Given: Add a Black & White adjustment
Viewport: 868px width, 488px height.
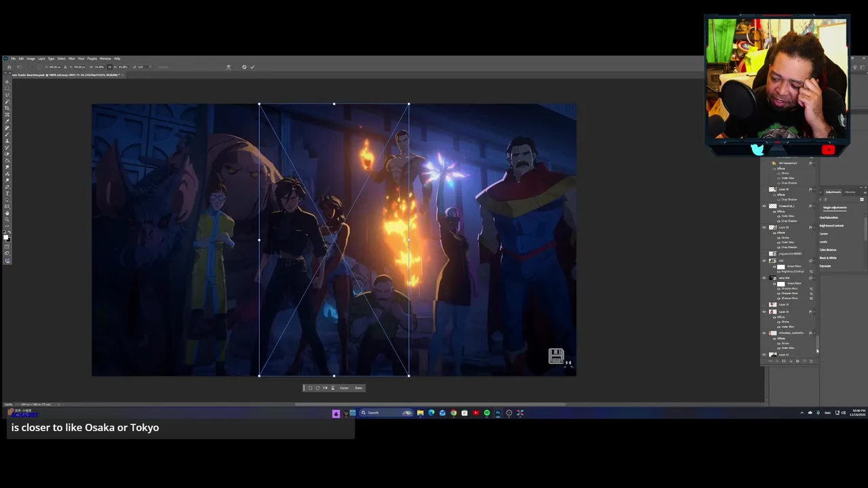Looking at the screenshot, I should click(x=828, y=258).
